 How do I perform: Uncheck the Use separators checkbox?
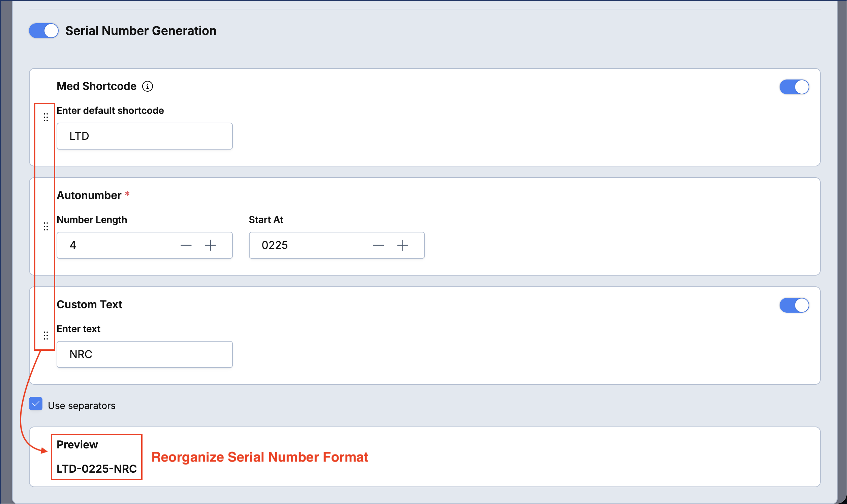pyautogui.click(x=36, y=404)
